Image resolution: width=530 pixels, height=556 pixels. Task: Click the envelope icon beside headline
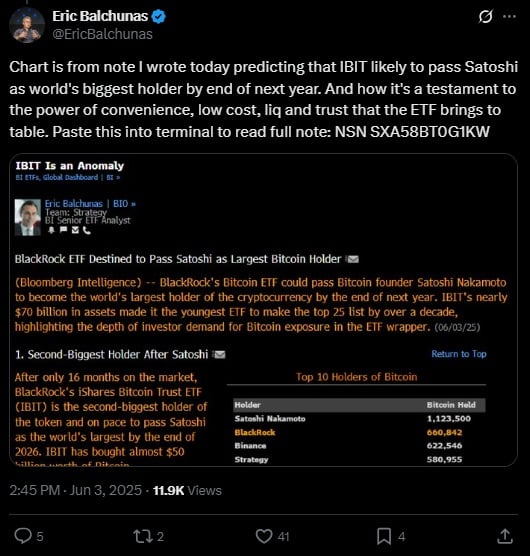tap(353, 260)
